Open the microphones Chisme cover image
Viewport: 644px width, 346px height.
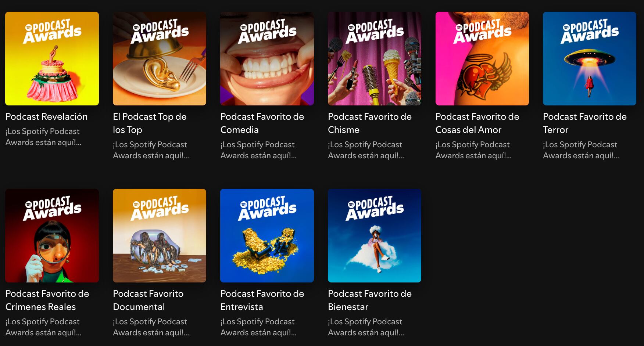point(375,58)
